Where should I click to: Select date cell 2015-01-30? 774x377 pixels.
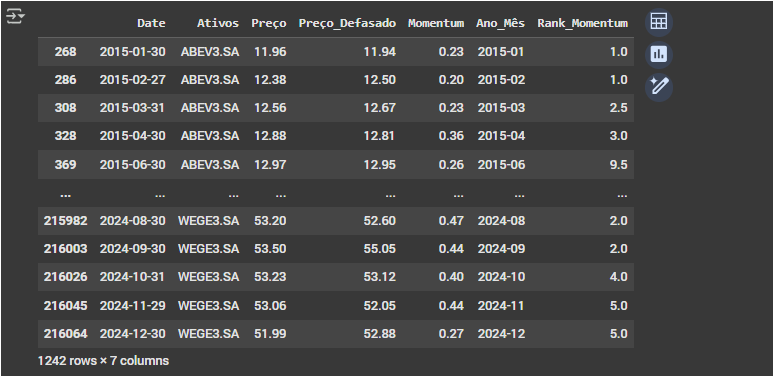132,52
